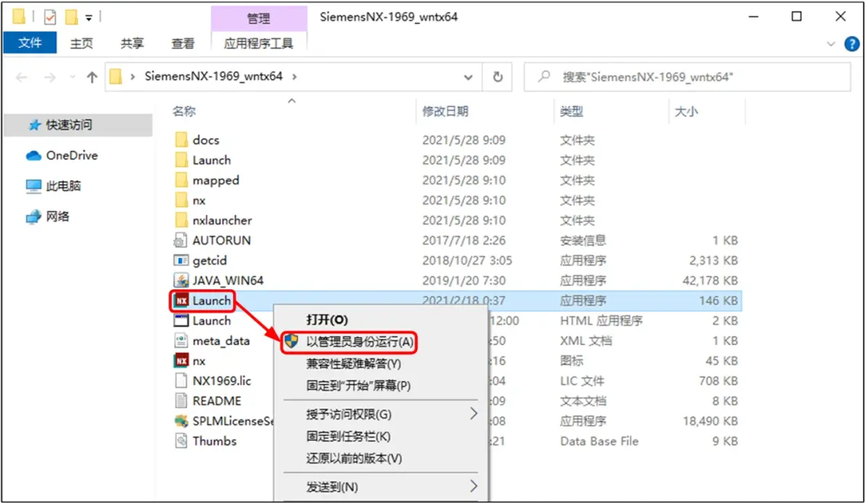Image resolution: width=865 pixels, height=504 pixels.
Task: Open the 文件 tab
Action: pyautogui.click(x=30, y=43)
